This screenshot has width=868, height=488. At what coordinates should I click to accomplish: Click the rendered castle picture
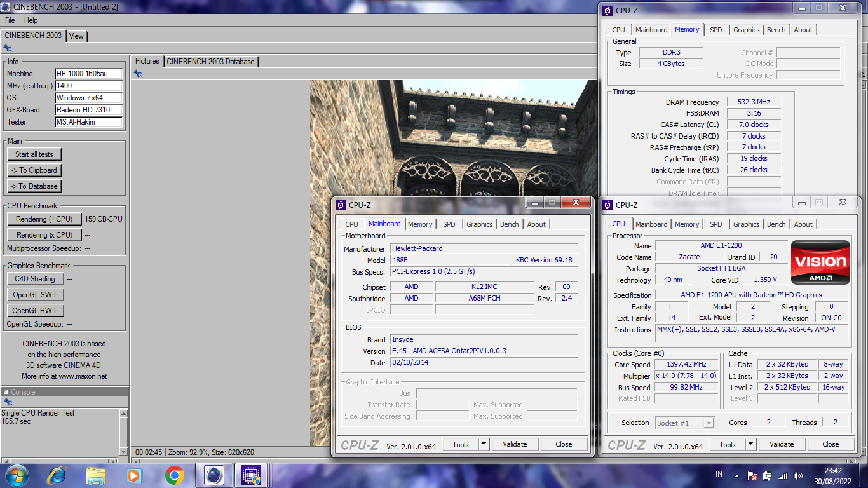click(x=454, y=263)
